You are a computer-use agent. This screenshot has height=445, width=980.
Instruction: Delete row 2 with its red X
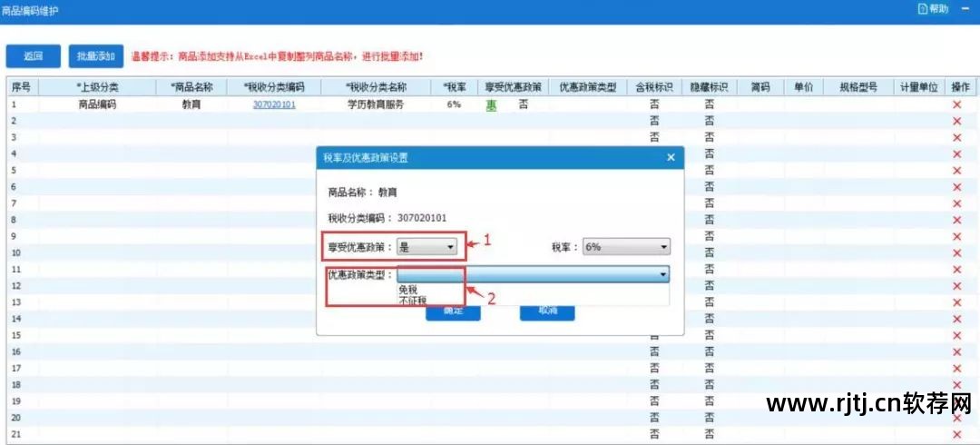pyautogui.click(x=956, y=121)
